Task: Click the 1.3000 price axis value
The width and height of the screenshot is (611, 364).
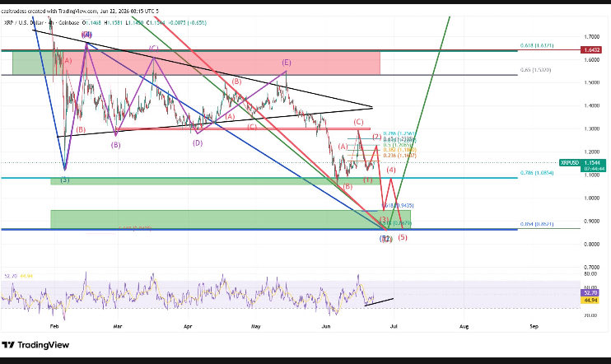Action: 591,129
